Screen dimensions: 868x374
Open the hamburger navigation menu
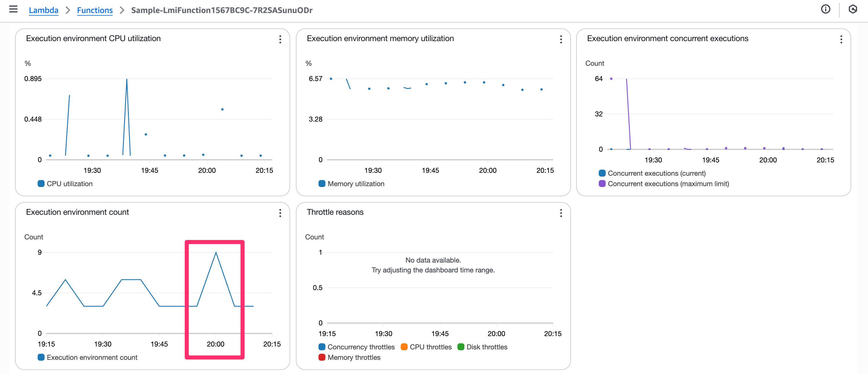coord(13,9)
